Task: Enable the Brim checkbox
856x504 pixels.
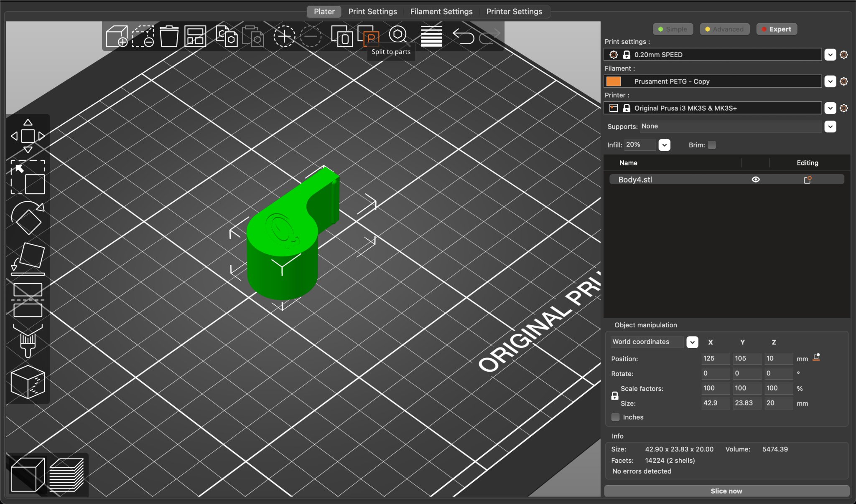Action: (712, 145)
